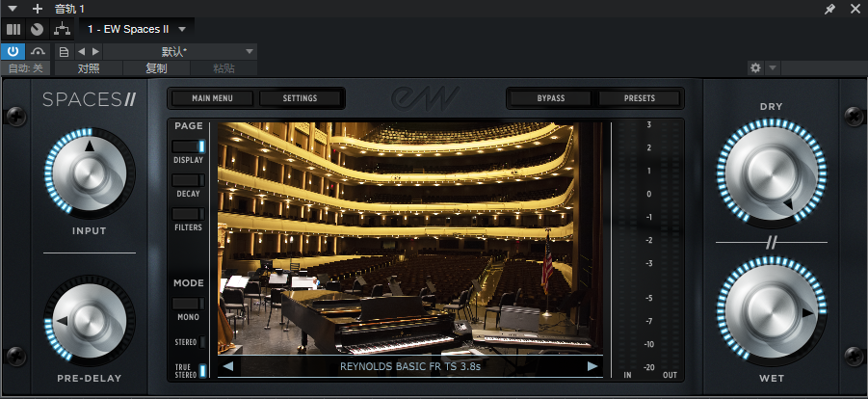The width and height of the screenshot is (868, 399).
Task: Expand the arrow beside the gear icon
Action: [773, 67]
